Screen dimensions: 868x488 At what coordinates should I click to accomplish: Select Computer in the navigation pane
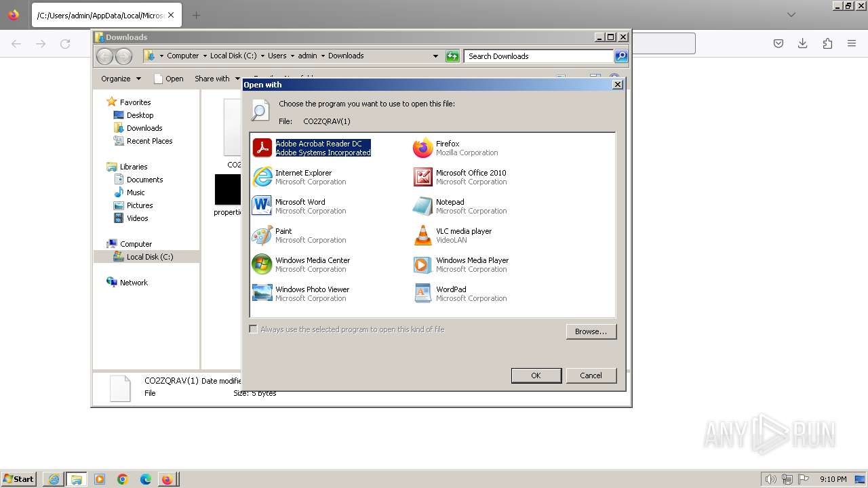click(x=136, y=244)
